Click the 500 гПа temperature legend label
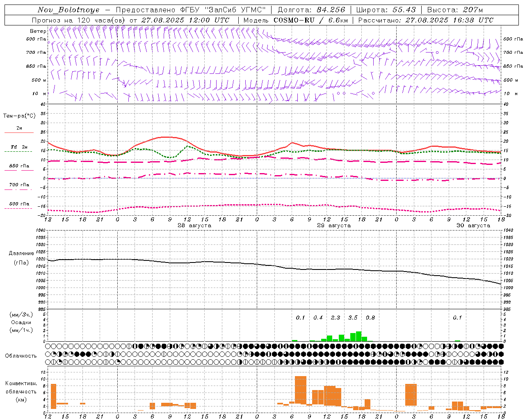The height and width of the screenshot is (420, 525). pos(19,204)
